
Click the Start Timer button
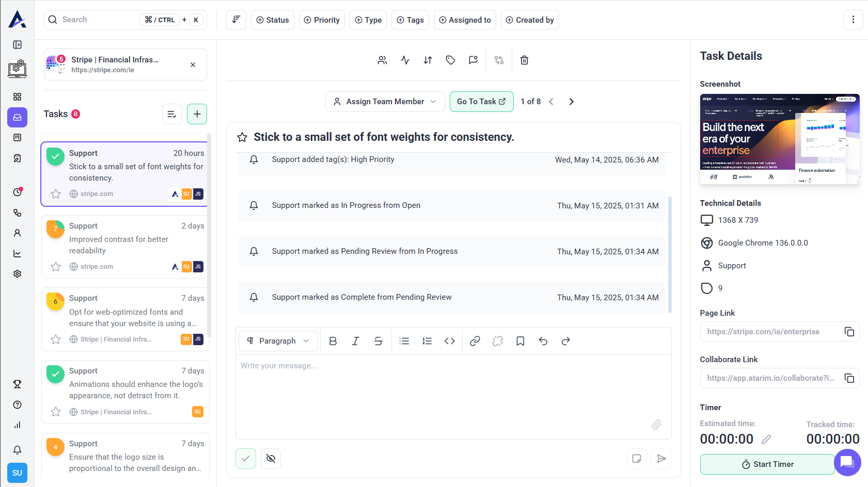click(767, 464)
